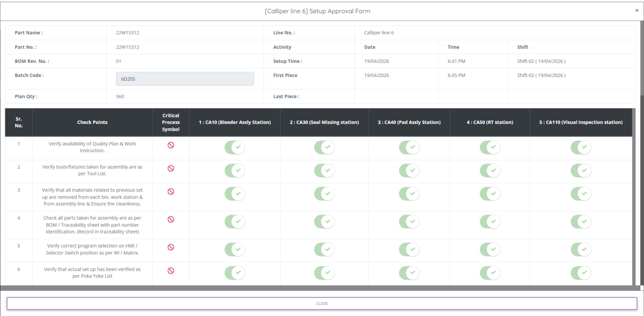Toggle CA110 Visual Inspection switch in row 5
644x316 pixels.
click(581, 249)
